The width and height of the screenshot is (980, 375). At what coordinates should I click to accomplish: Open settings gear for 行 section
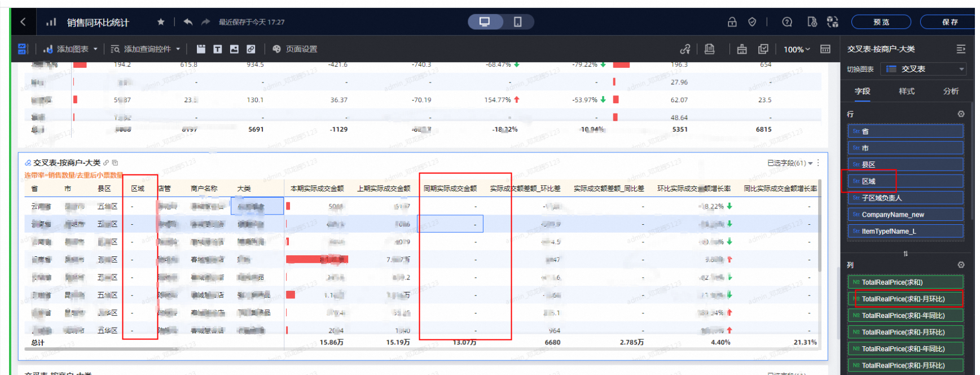tap(961, 114)
